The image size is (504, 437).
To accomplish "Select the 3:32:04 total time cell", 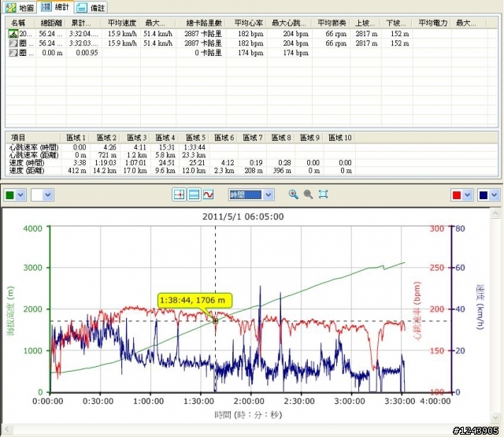I will click(83, 34).
